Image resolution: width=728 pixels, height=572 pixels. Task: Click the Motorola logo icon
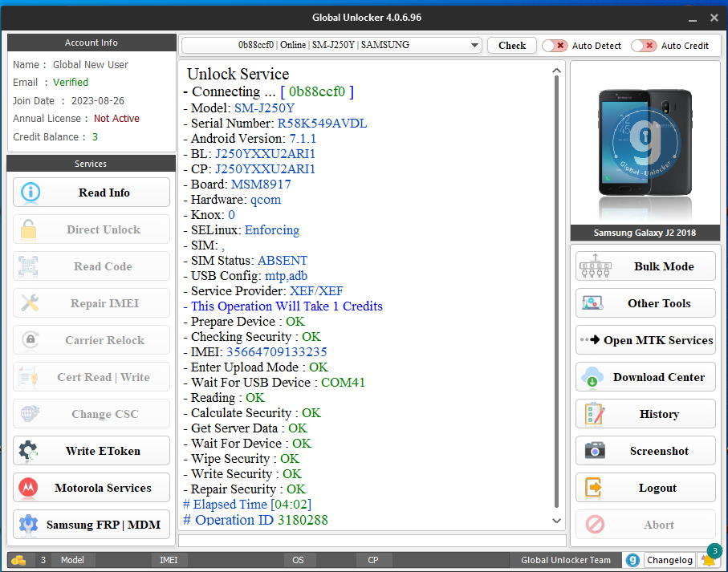point(28,488)
